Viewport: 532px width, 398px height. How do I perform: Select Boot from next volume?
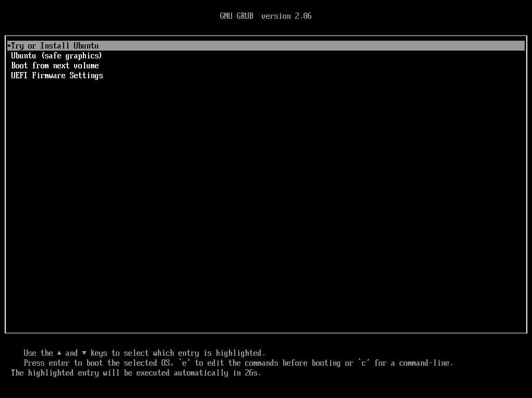[55, 65]
